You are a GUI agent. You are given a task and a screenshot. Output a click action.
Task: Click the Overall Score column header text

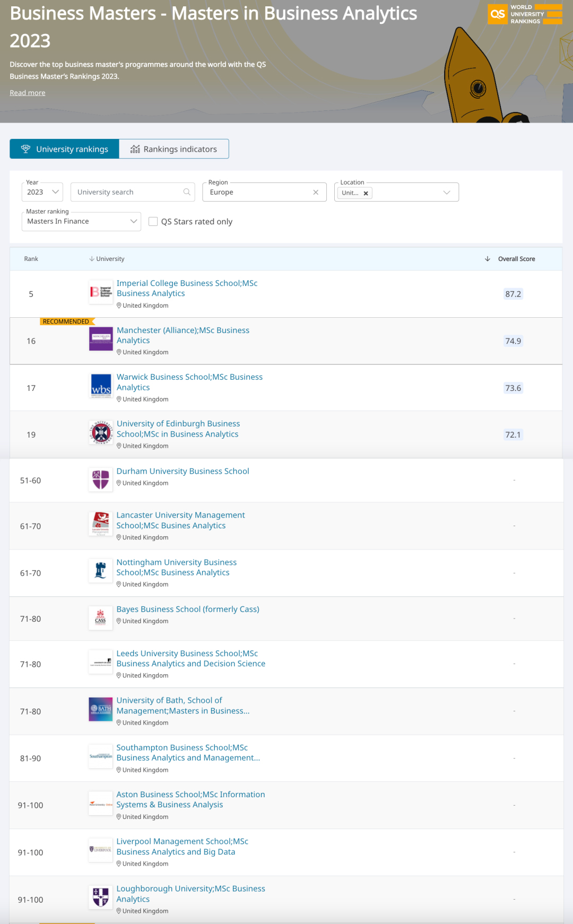click(517, 259)
